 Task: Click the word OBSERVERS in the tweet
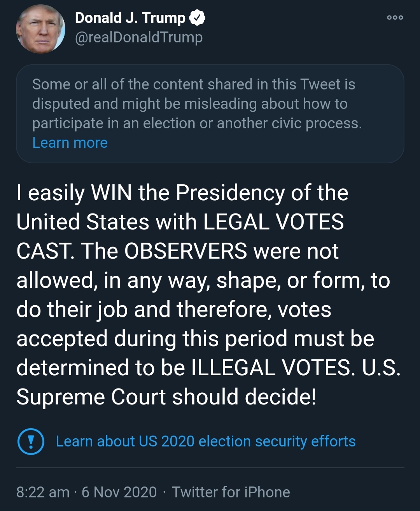185,251
